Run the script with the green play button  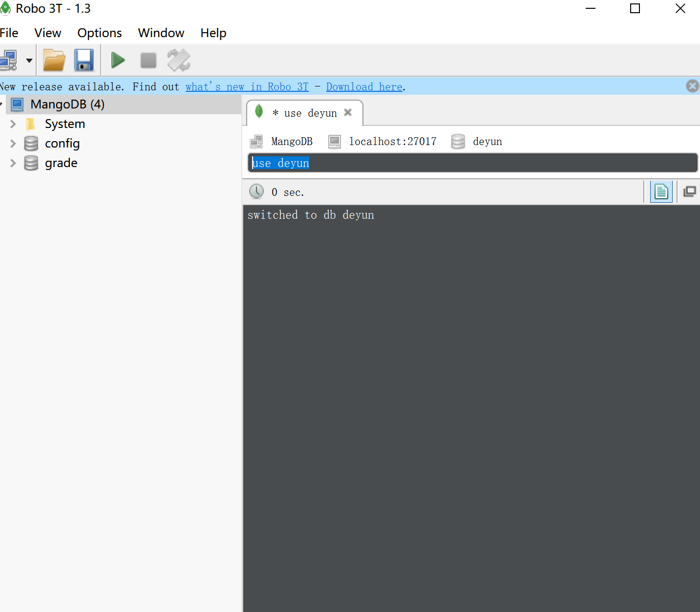118,61
